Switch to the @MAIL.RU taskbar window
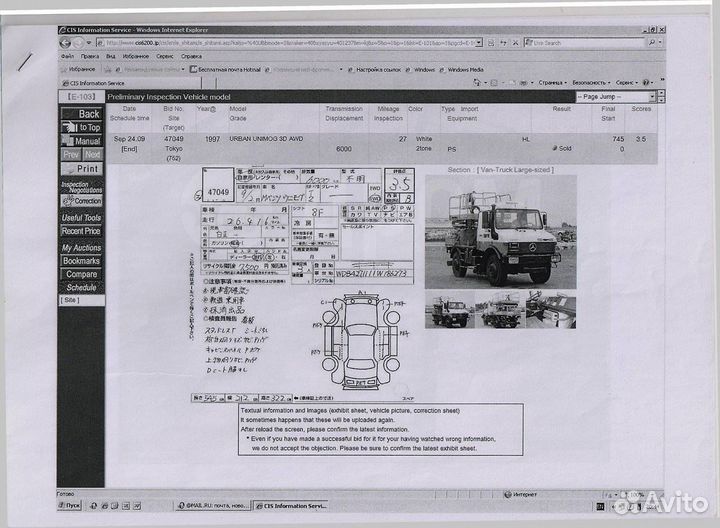Screen dimensions: 720x528 (214, 506)
